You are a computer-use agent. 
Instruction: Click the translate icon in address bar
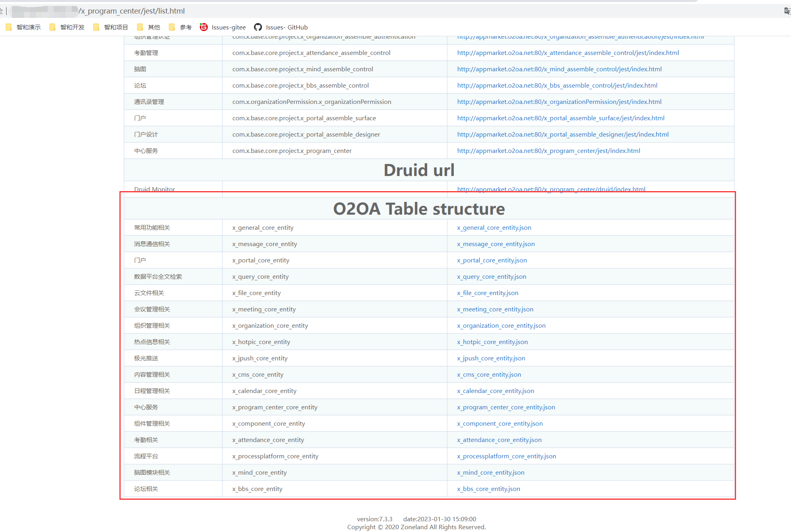tap(787, 11)
